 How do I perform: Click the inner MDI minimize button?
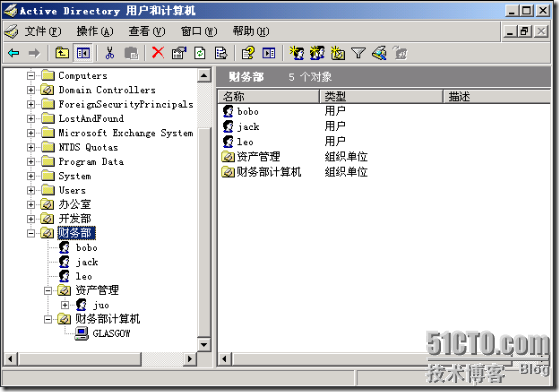[x=510, y=31]
